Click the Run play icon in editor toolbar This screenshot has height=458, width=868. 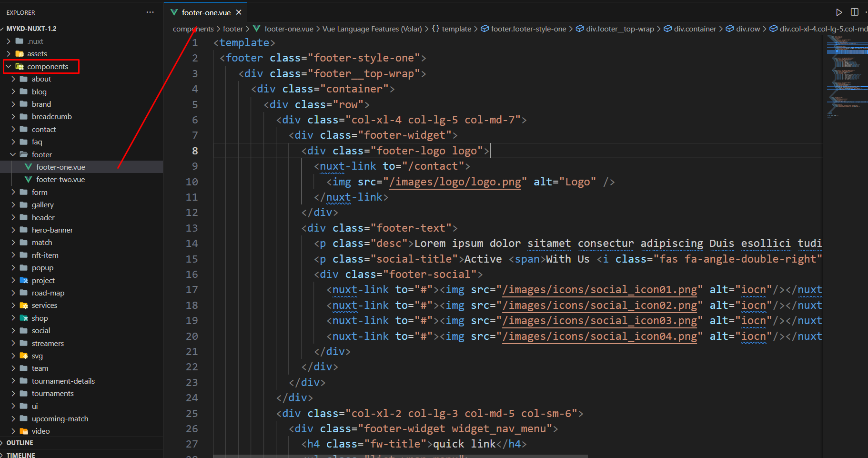pyautogui.click(x=839, y=12)
